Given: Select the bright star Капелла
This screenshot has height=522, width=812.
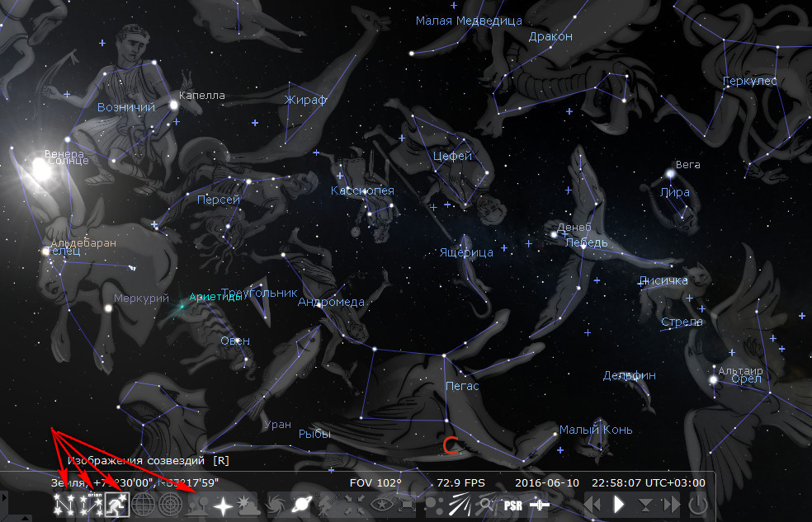Looking at the screenshot, I should click(x=173, y=106).
